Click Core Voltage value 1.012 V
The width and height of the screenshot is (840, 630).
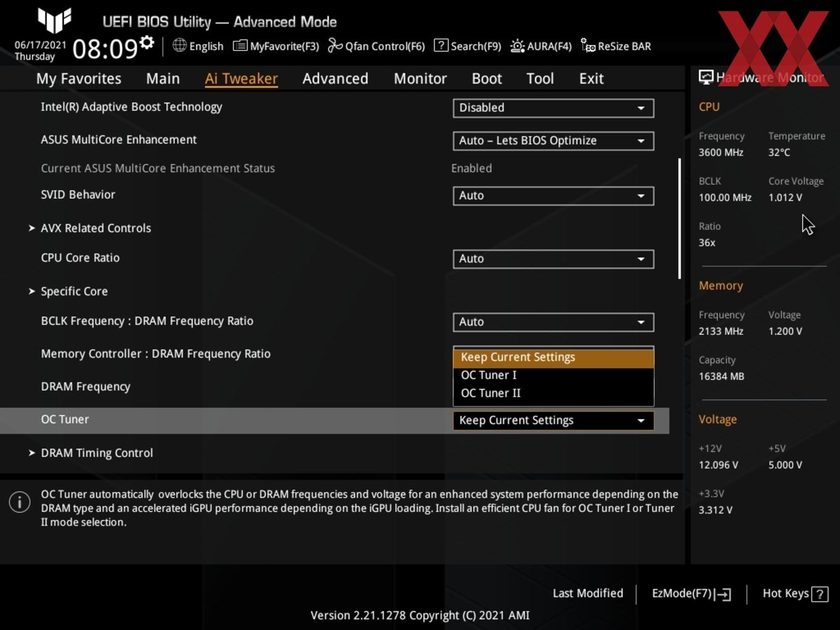785,197
